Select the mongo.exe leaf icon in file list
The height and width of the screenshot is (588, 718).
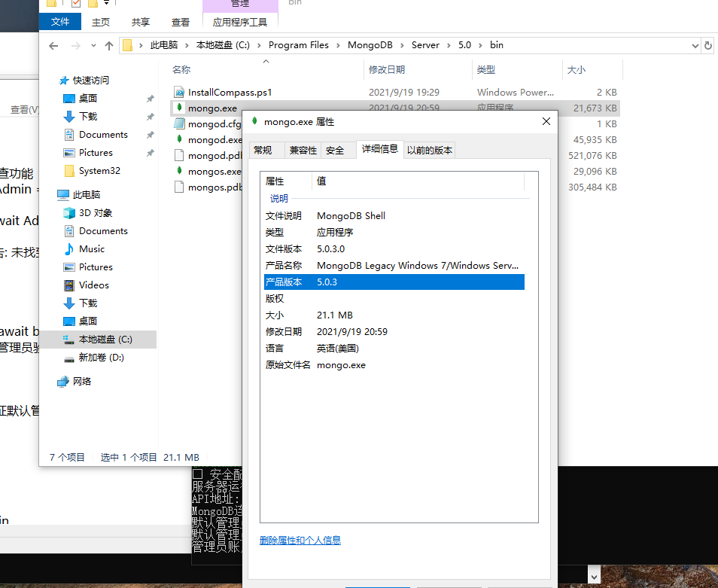point(179,108)
